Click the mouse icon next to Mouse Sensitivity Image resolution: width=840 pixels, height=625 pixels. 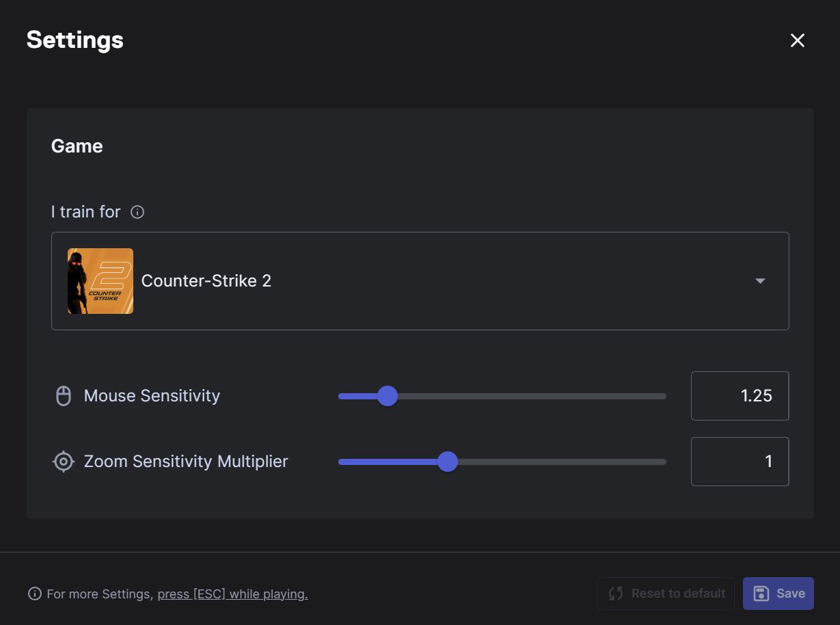tap(64, 396)
